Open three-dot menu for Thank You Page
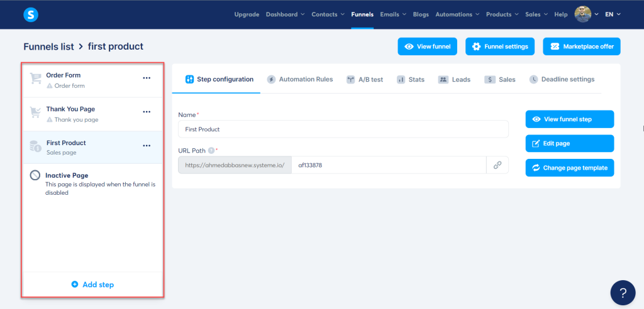This screenshot has height=309, width=644. tap(147, 112)
